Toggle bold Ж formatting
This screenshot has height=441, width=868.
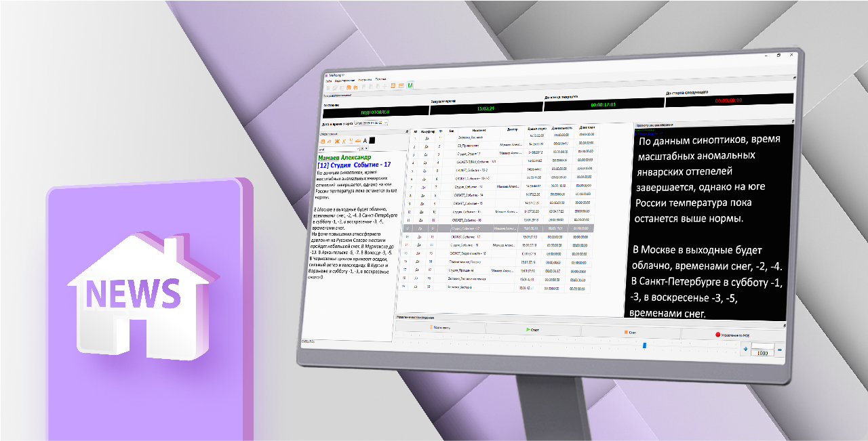click(x=336, y=140)
